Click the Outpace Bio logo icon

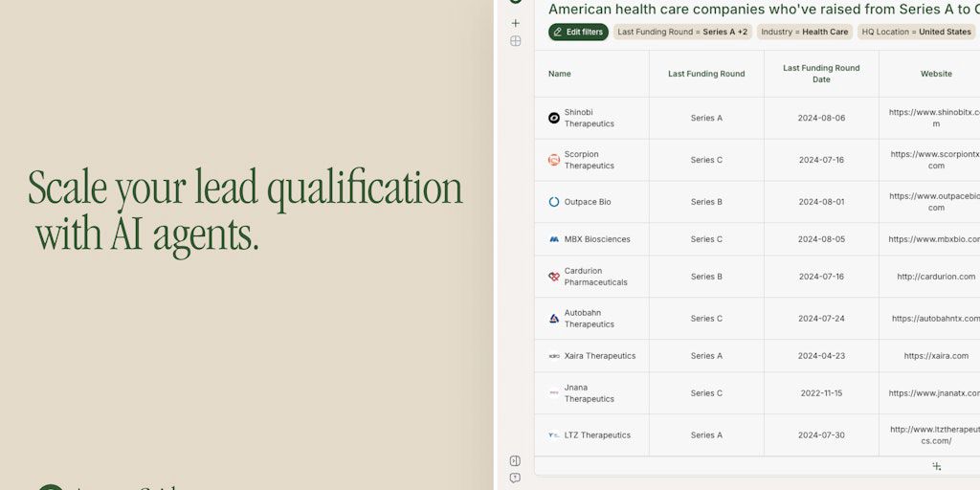pyautogui.click(x=554, y=202)
